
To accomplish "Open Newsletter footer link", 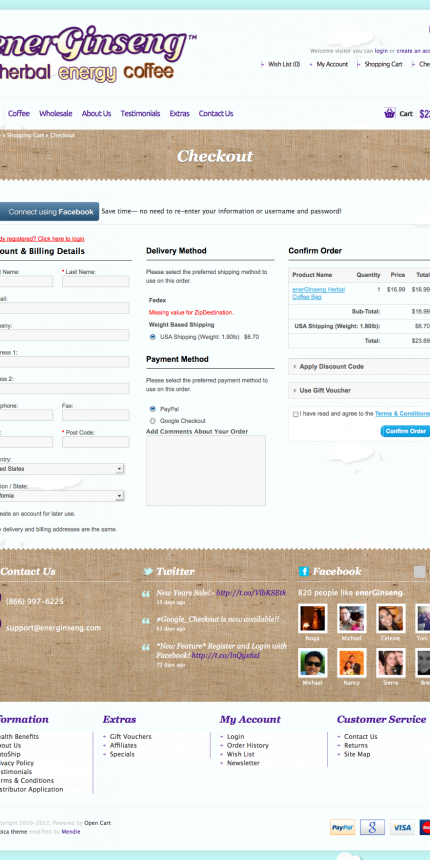I will pos(244,763).
